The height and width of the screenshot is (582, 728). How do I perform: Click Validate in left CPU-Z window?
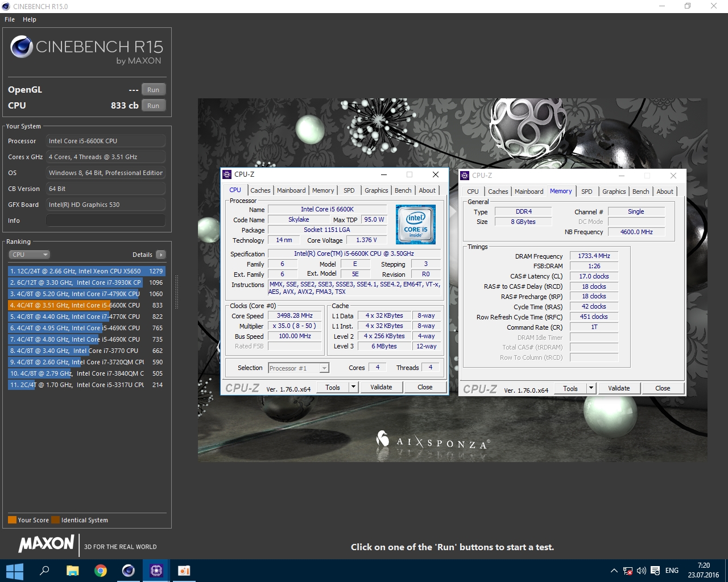click(381, 387)
